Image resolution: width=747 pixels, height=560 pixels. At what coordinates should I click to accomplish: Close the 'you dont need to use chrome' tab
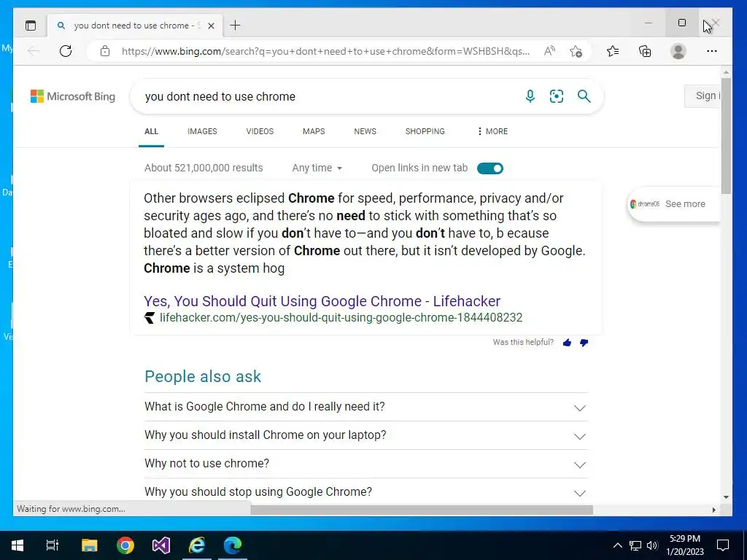[x=211, y=26]
